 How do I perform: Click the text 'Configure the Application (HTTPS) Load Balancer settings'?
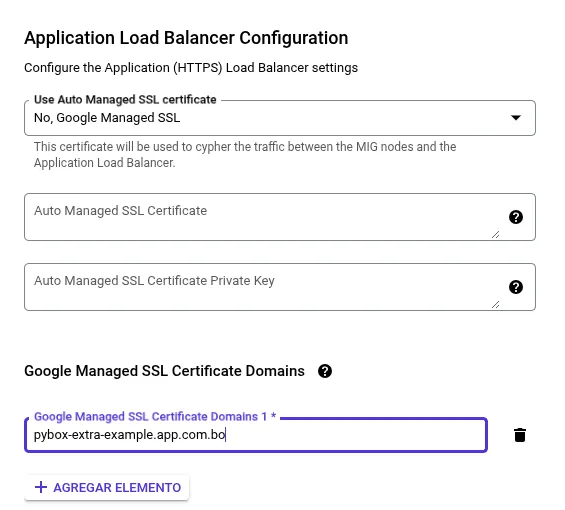click(x=191, y=68)
